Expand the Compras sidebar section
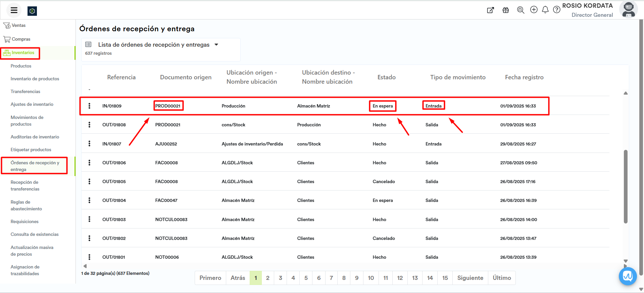644x293 pixels. tap(21, 39)
